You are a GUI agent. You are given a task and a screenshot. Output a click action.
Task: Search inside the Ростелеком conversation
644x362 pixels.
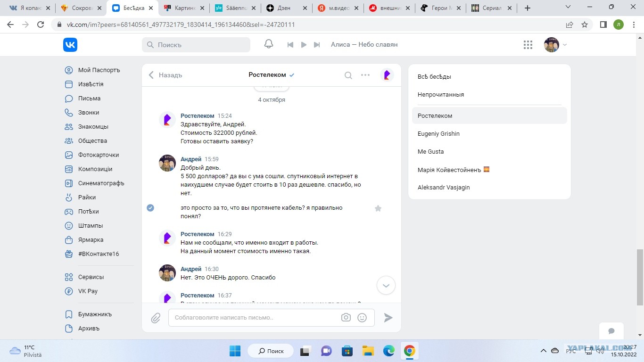tap(348, 75)
